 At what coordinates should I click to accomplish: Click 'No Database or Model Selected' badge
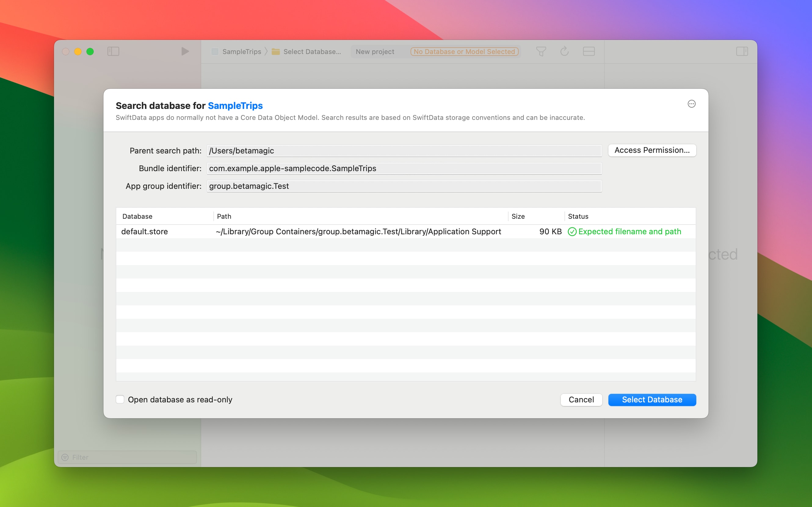coord(464,52)
